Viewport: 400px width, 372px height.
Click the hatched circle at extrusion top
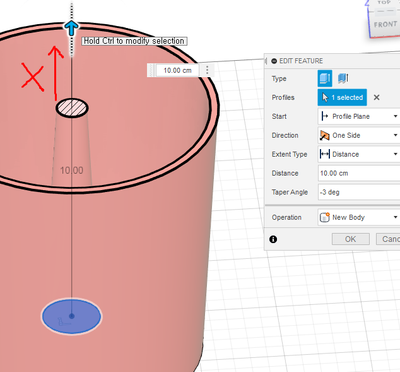click(x=72, y=108)
